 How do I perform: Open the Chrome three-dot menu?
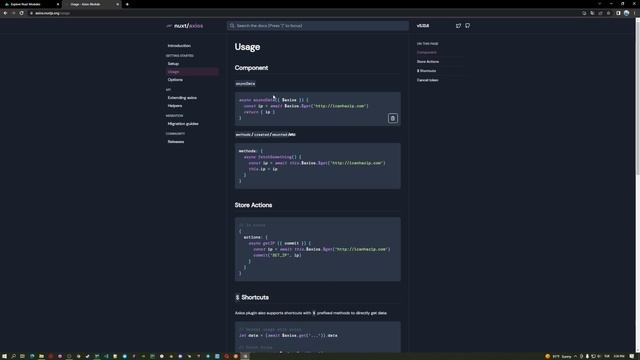(635, 13)
